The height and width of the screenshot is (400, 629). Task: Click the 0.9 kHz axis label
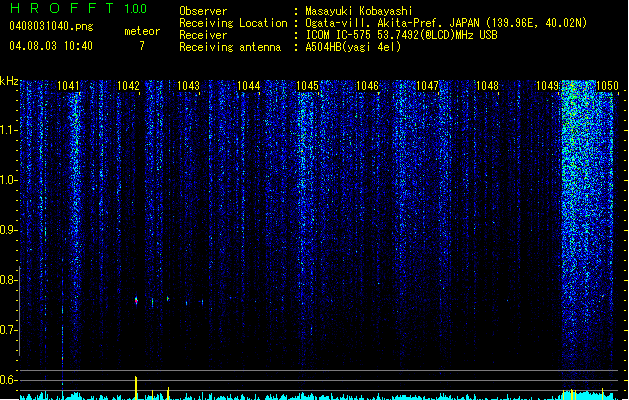tap(8, 230)
